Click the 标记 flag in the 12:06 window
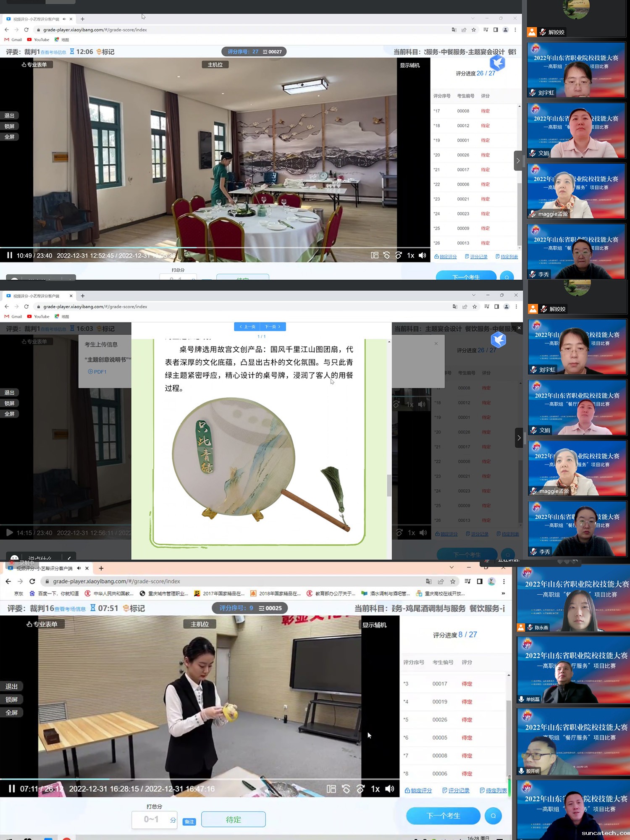 pyautogui.click(x=105, y=52)
